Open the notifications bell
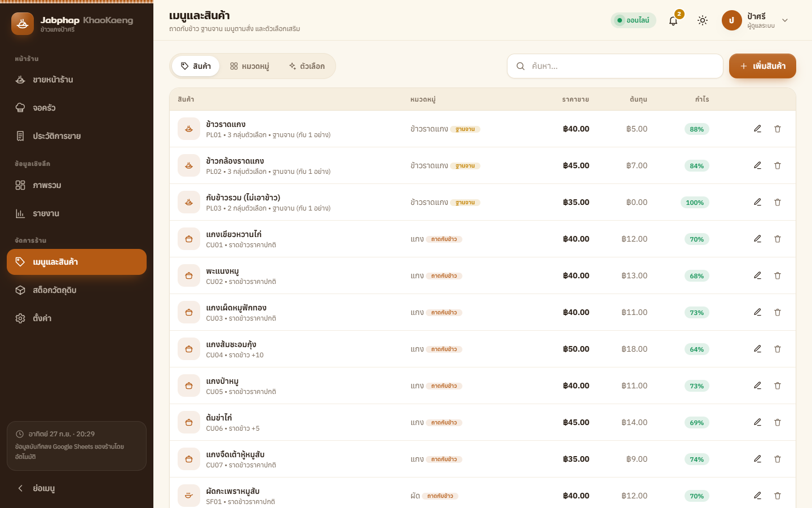Viewport: 812px width, 508px height. 673,20
